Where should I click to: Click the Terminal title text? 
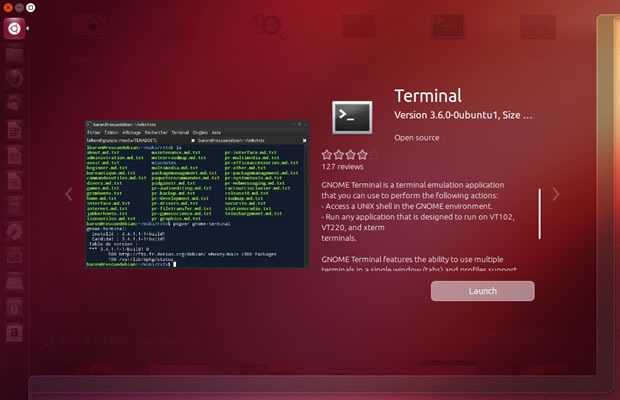428,96
